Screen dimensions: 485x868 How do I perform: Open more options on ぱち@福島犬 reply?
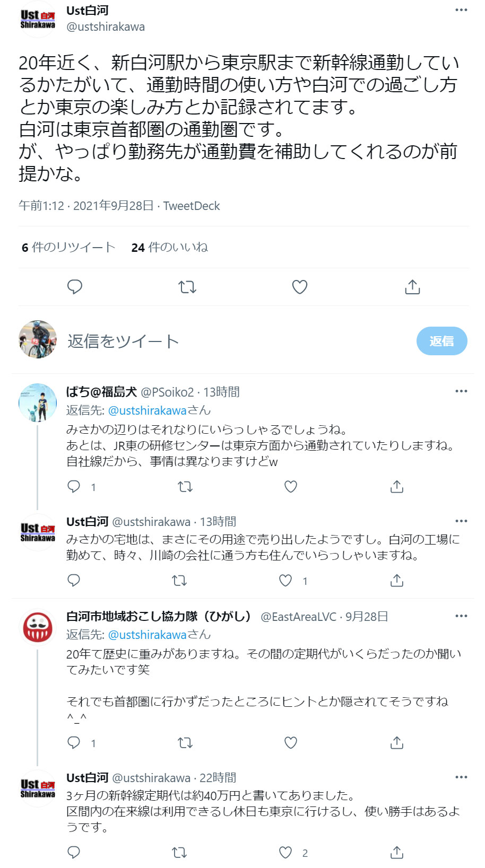point(461,391)
